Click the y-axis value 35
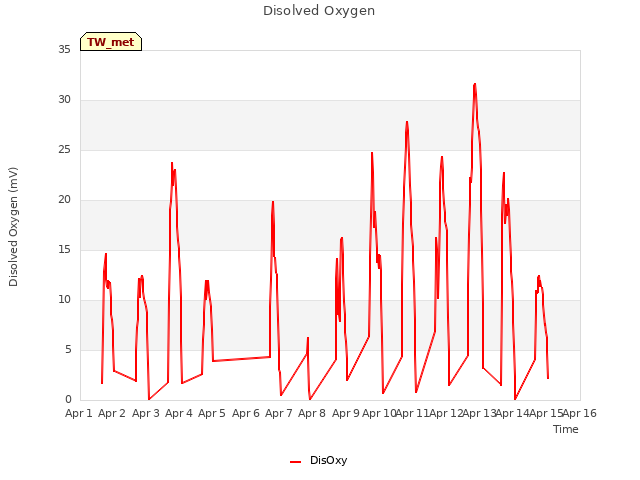This screenshot has height=480, width=640. [x=64, y=49]
